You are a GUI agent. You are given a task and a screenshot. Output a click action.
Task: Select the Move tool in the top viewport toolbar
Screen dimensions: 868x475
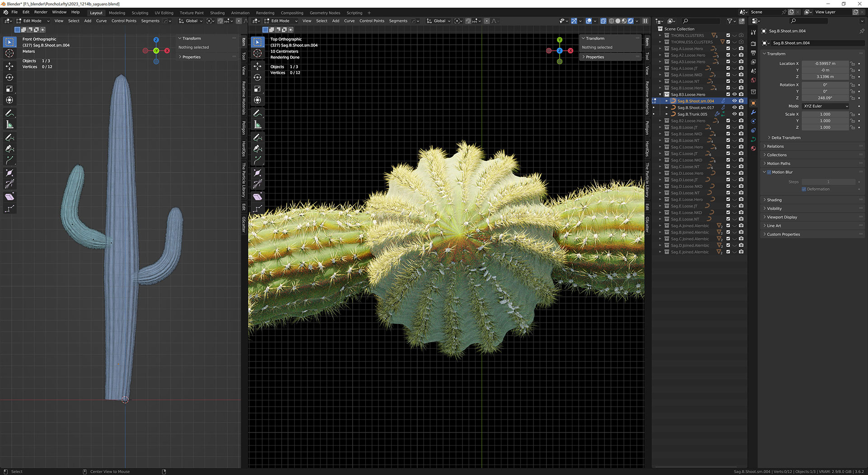(258, 66)
